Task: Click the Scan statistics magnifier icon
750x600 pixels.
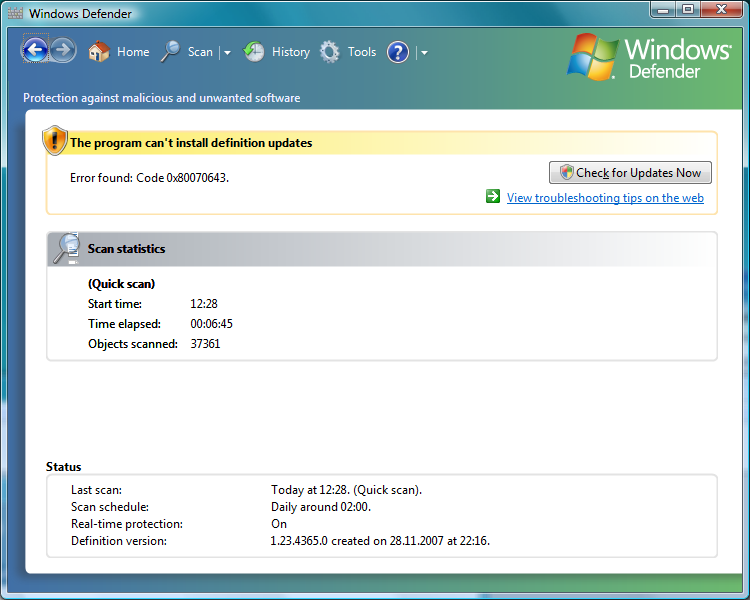Action: tap(67, 248)
